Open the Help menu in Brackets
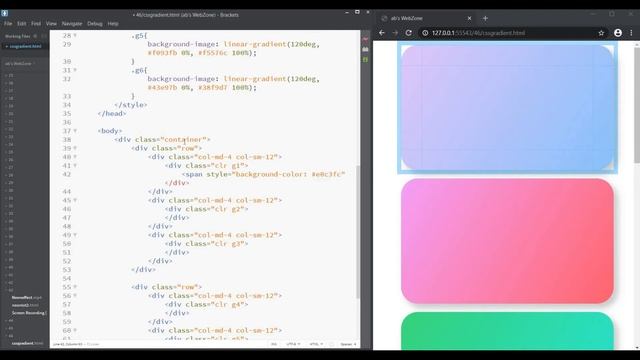Image resolution: width=640 pixels, height=360 pixels. click(113, 24)
